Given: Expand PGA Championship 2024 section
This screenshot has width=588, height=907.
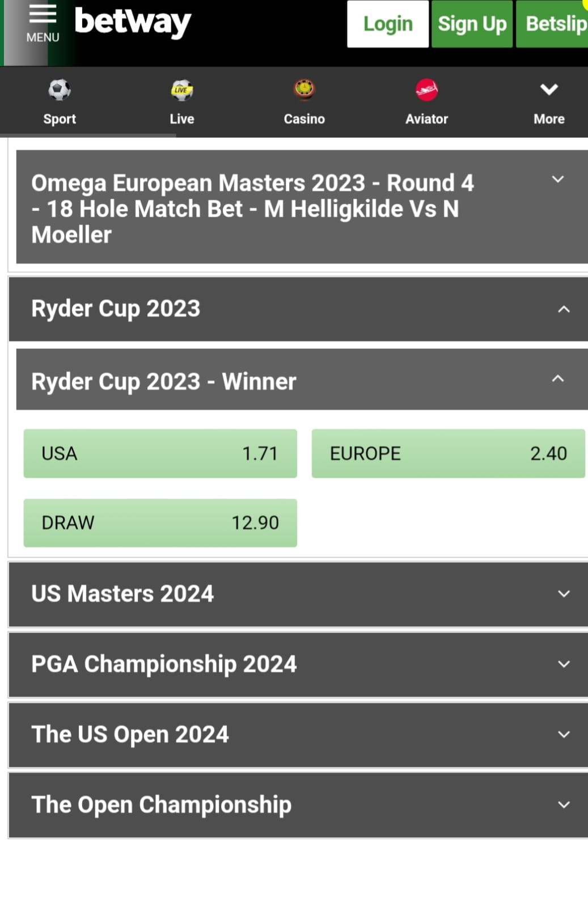Looking at the screenshot, I should [298, 665].
